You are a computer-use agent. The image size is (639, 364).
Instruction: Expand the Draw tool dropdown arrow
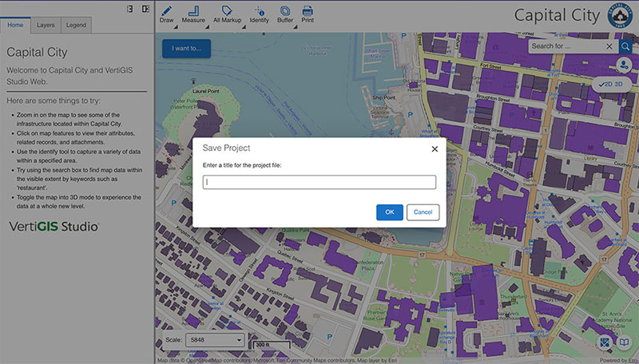[176, 27]
